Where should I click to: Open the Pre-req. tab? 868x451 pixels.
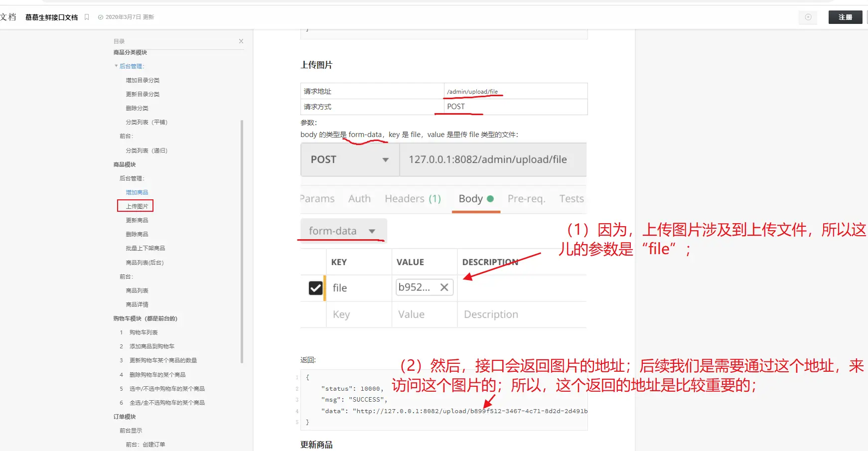pyautogui.click(x=526, y=199)
